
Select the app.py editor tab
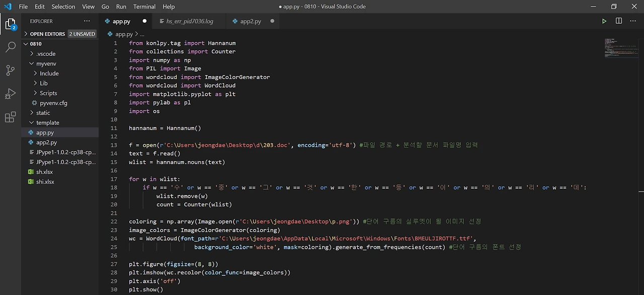pyautogui.click(x=125, y=21)
